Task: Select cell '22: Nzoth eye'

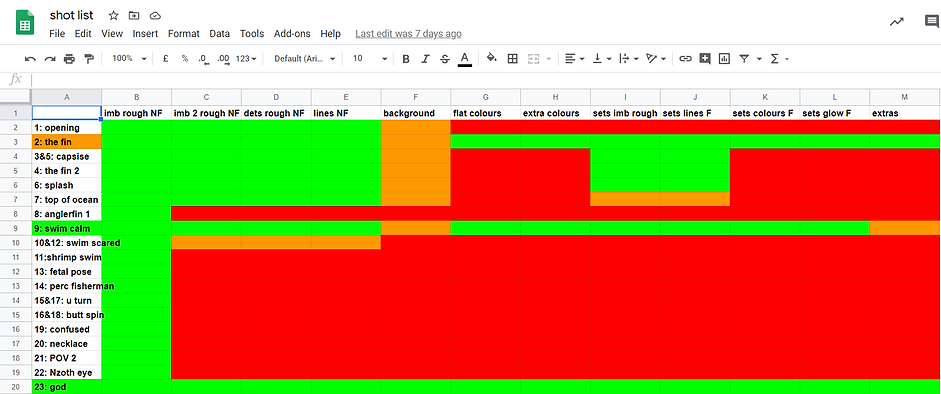Action: coord(67,372)
